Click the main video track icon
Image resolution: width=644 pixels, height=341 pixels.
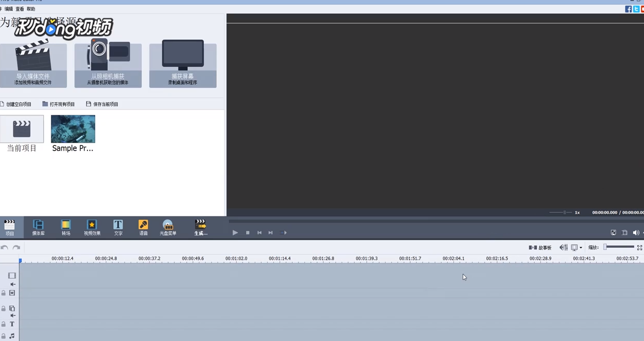pyautogui.click(x=12, y=276)
